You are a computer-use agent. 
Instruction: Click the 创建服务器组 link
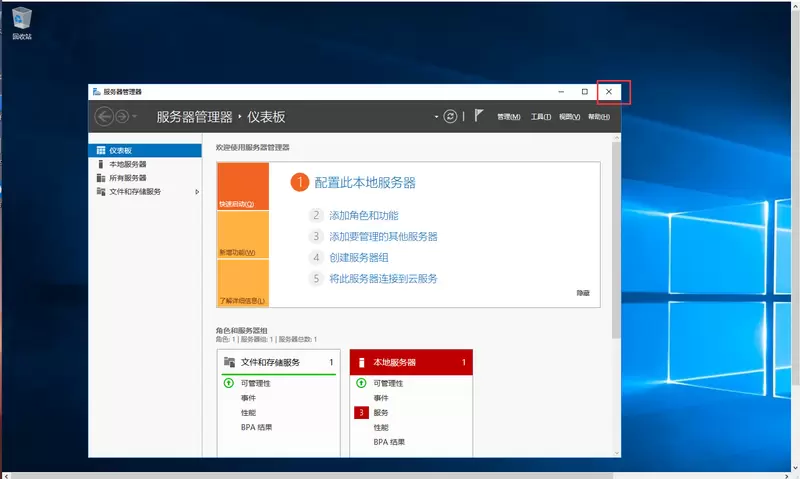(x=359, y=258)
